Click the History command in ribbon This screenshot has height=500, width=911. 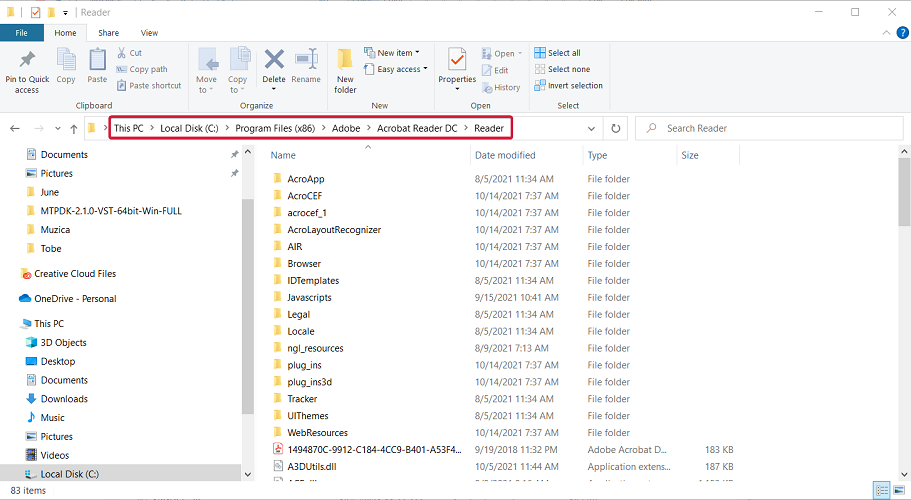click(x=501, y=87)
